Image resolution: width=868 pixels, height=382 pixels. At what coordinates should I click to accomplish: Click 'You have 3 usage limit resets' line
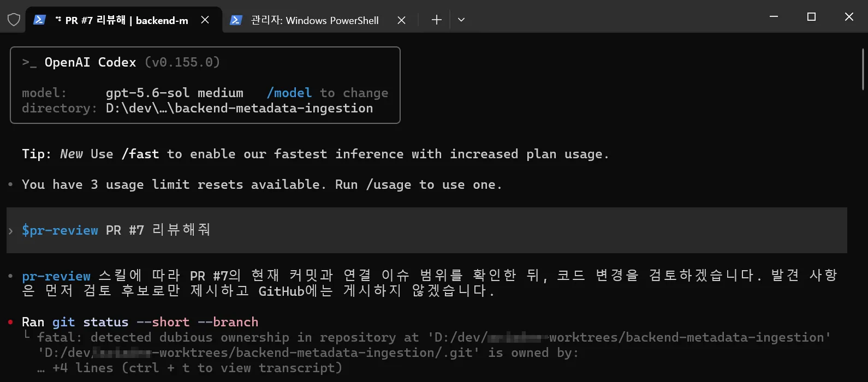[x=261, y=184]
